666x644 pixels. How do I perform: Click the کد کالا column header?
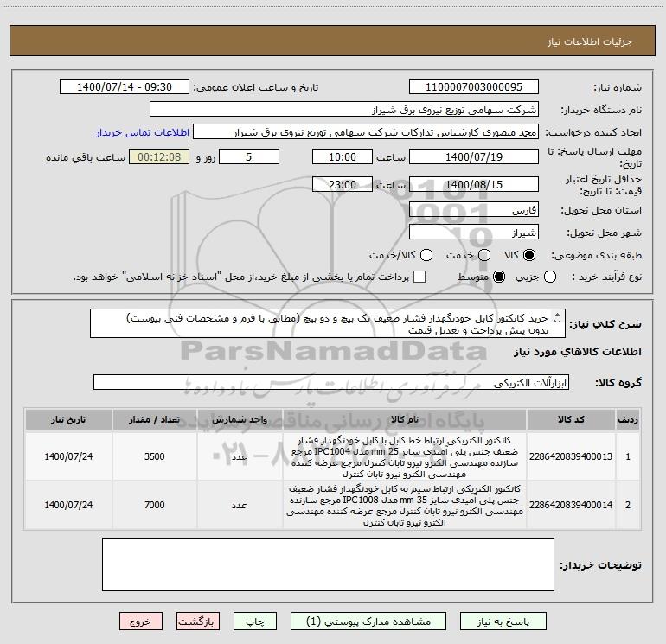pyautogui.click(x=571, y=420)
